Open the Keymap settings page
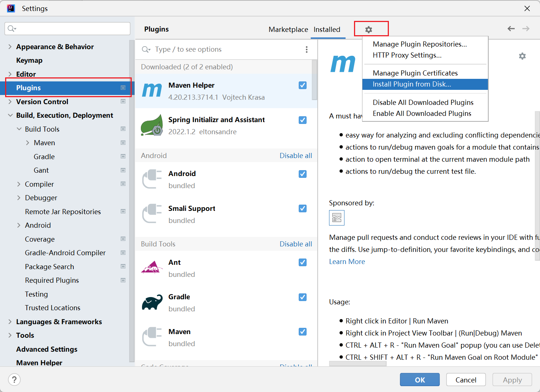This screenshot has height=392, width=540. [29, 60]
